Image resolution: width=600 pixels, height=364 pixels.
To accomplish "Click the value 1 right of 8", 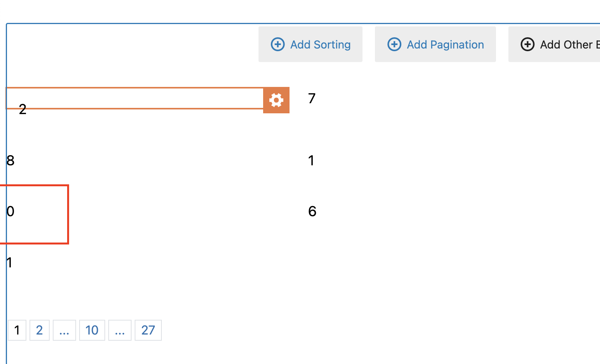I will (x=311, y=160).
